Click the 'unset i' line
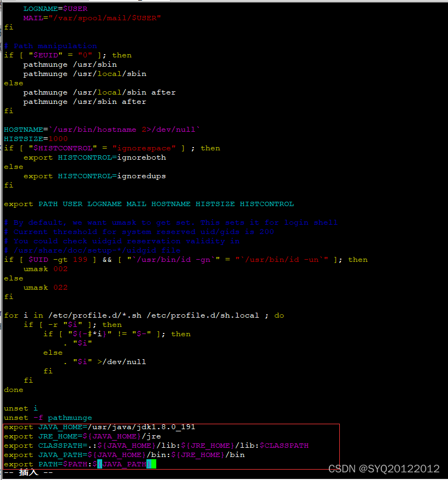448x480 pixels. (21, 408)
